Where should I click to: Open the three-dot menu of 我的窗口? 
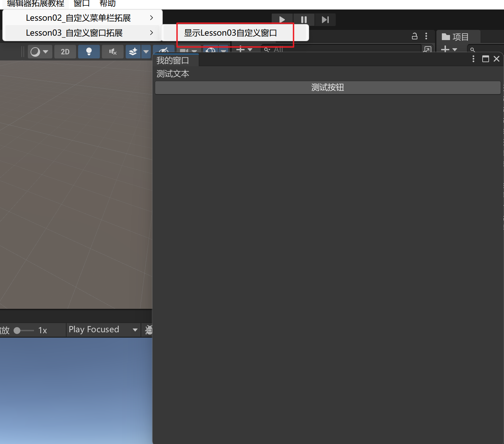pyautogui.click(x=473, y=59)
